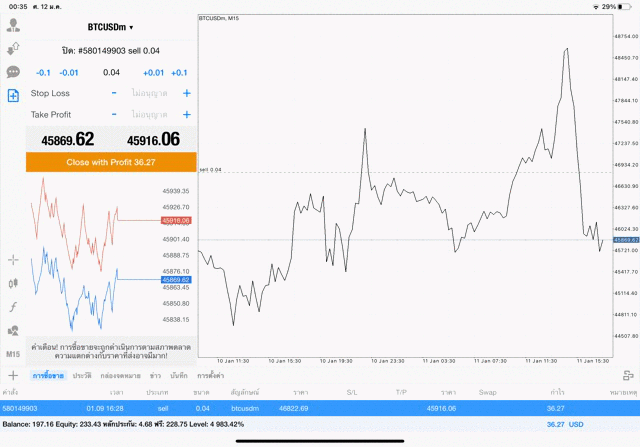Open the accounts profile icon

[13, 25]
